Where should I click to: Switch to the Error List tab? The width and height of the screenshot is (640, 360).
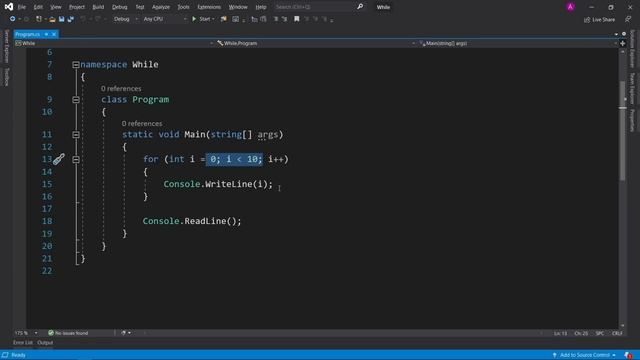tap(22, 343)
